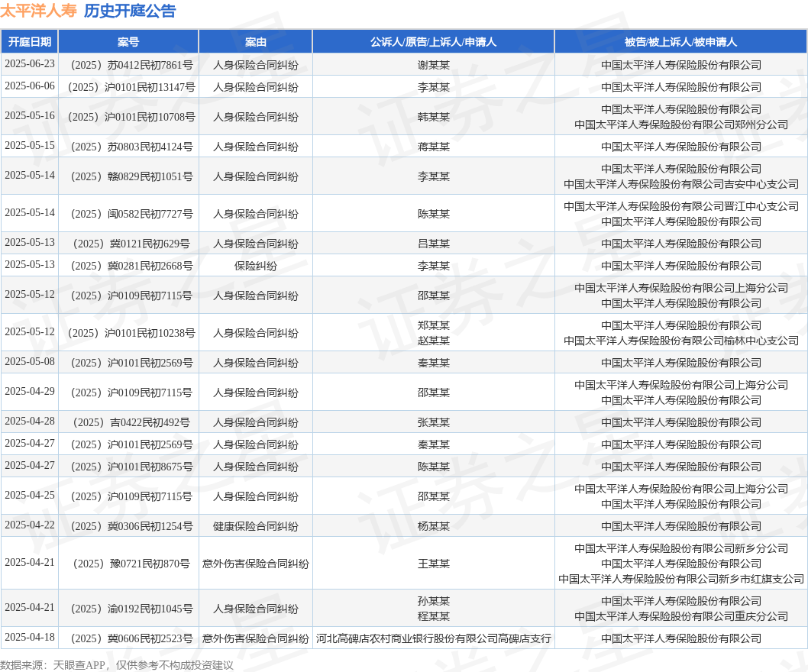The height and width of the screenshot is (672, 808).
Task: Select the 被告/被上诉人/被申请人 column header
Action: coord(680,42)
